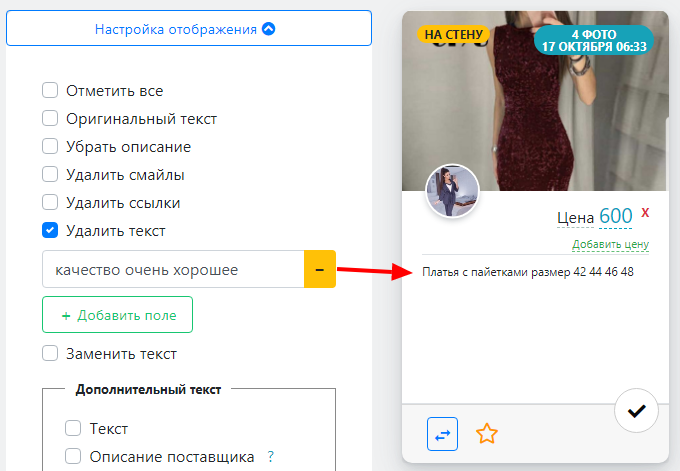
Task: Click the swap arrows icon on card
Action: pos(442,433)
